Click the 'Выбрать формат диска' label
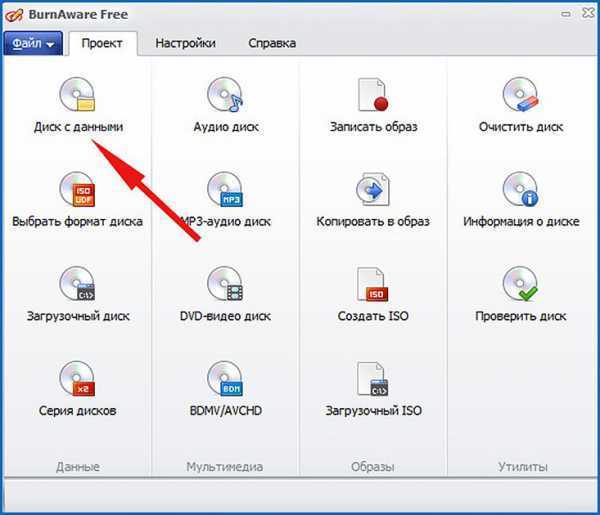Viewport: 600px width, 515px height. [77, 221]
